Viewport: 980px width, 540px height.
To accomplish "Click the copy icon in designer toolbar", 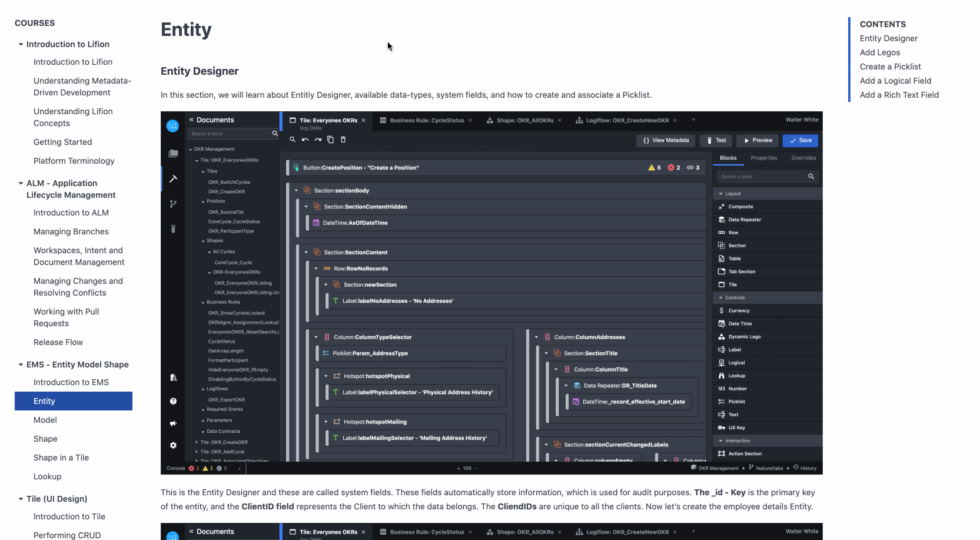I will click(x=330, y=140).
